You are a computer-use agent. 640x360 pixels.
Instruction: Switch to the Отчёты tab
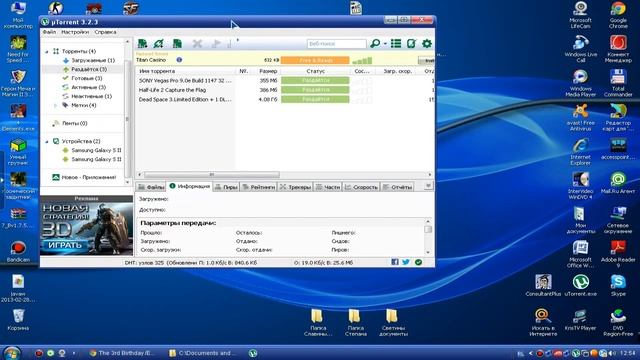tap(397, 187)
